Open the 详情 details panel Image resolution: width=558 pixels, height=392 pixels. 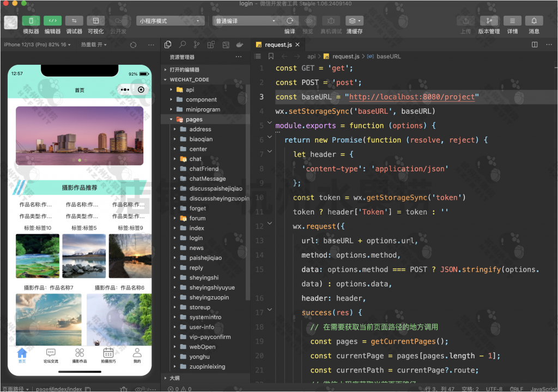pyautogui.click(x=512, y=21)
